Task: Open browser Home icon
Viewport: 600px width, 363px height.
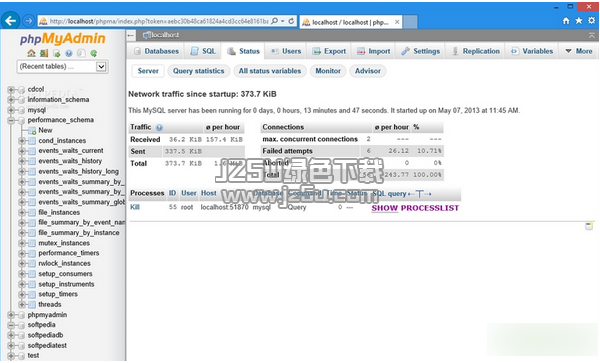Action: [x=566, y=21]
